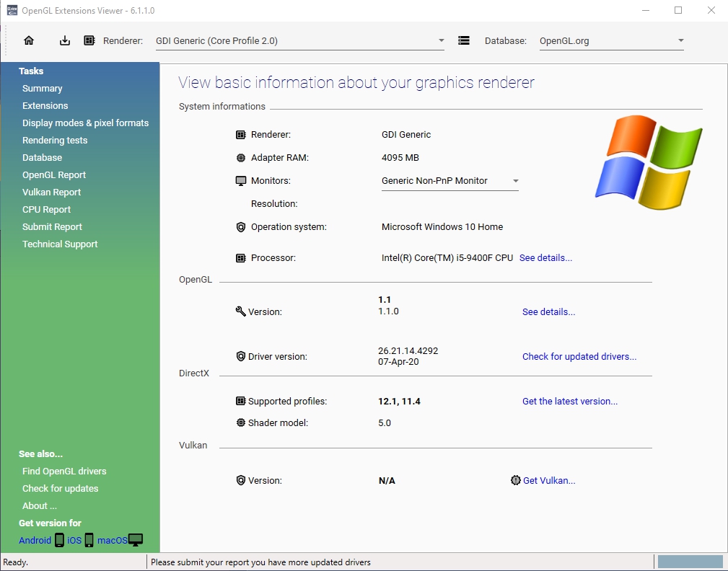Click the iOS version link
The height and width of the screenshot is (571, 728).
(74, 541)
